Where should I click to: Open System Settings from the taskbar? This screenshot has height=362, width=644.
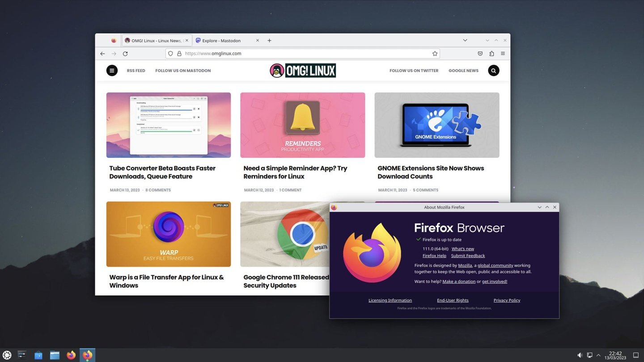pyautogui.click(x=22, y=355)
